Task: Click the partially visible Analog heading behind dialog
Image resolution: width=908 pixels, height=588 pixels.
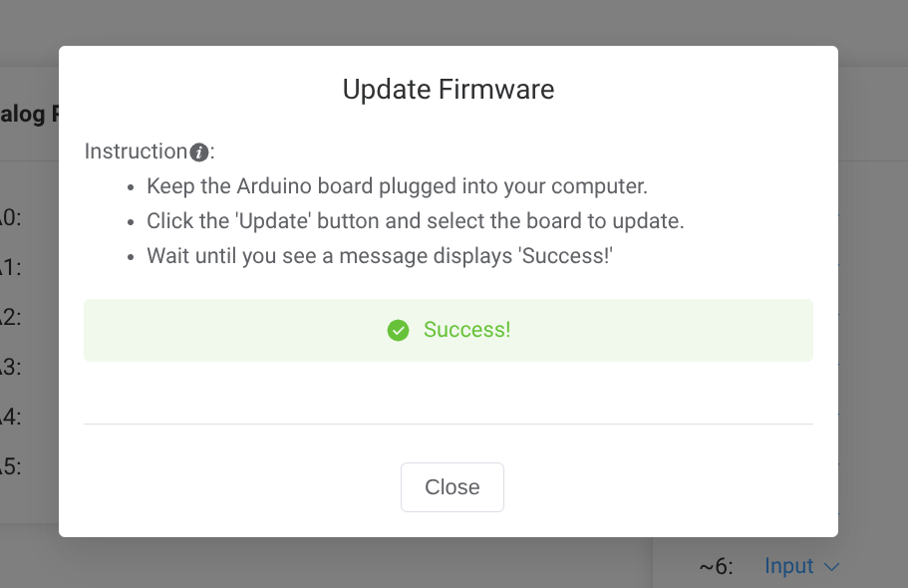Action: [x=22, y=115]
